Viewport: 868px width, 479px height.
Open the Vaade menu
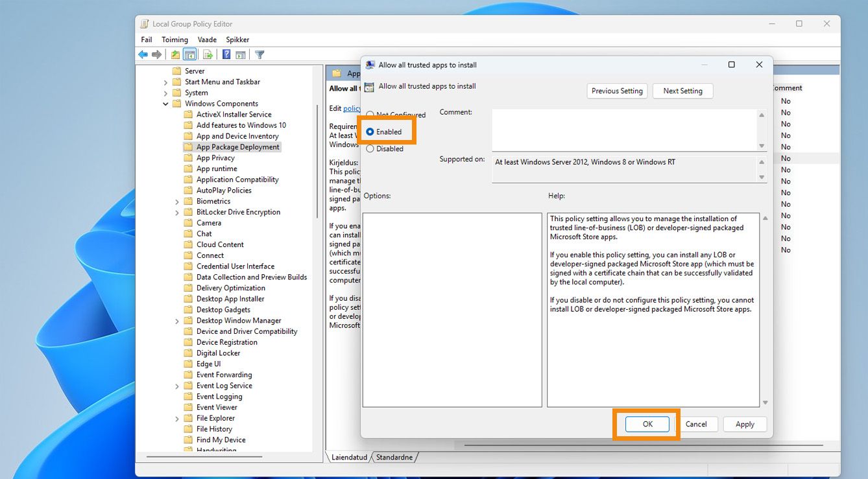pyautogui.click(x=207, y=40)
